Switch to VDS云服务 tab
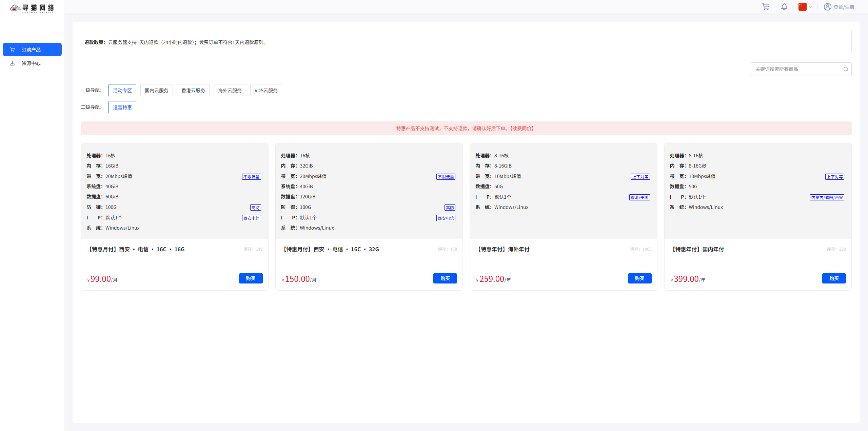Screen dimensions: 868x431 [x=266, y=90]
